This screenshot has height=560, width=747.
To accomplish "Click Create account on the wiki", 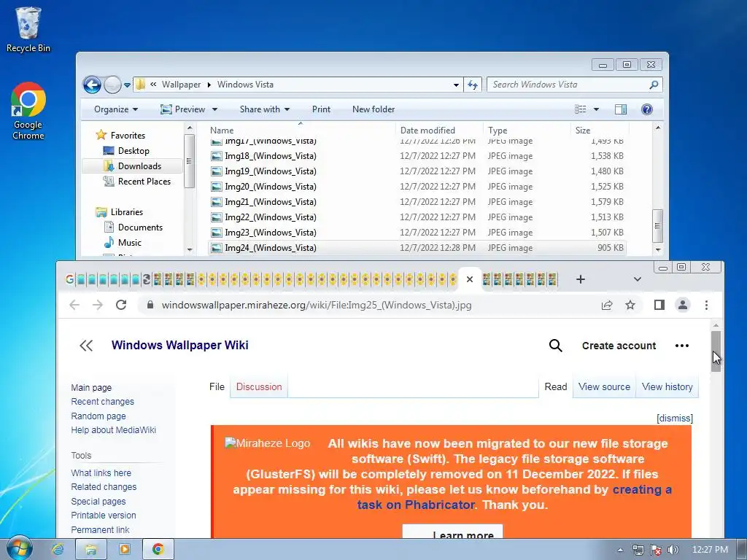I will click(619, 346).
